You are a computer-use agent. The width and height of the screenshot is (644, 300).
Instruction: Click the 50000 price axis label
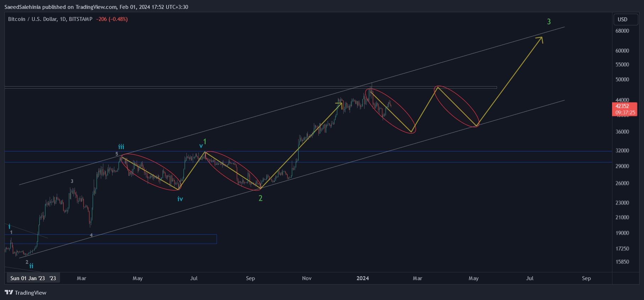click(x=622, y=79)
